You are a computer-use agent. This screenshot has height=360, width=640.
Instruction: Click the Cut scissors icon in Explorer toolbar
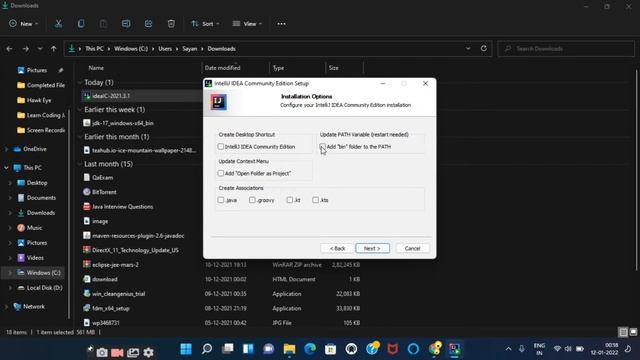(58, 24)
